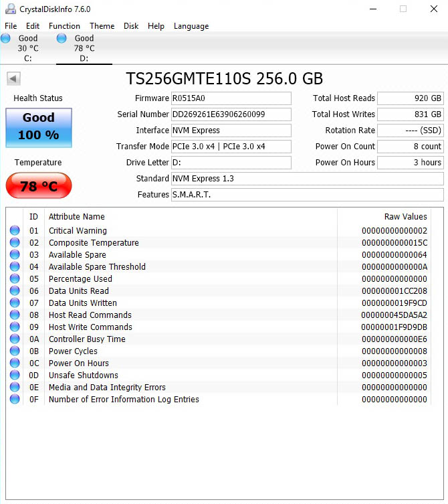This screenshot has height=504, width=448.
Task: Click the status orb for Data Units Read
Action: pyautogui.click(x=15, y=290)
